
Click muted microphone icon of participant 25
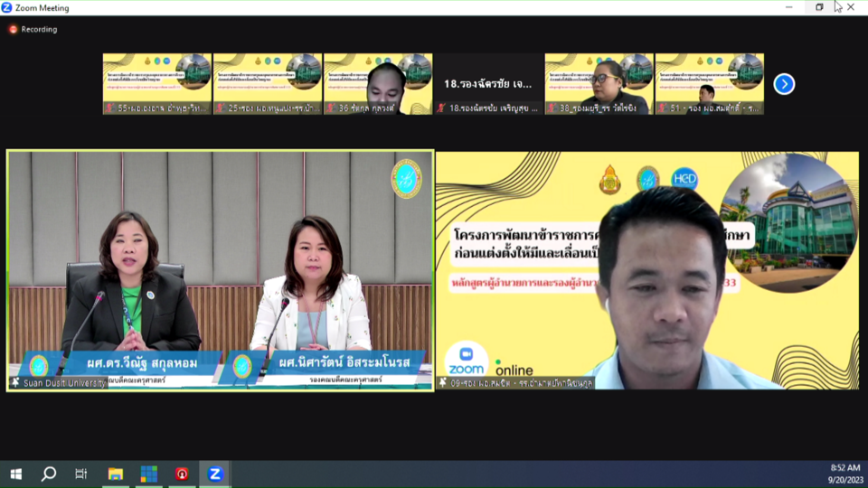(221, 108)
